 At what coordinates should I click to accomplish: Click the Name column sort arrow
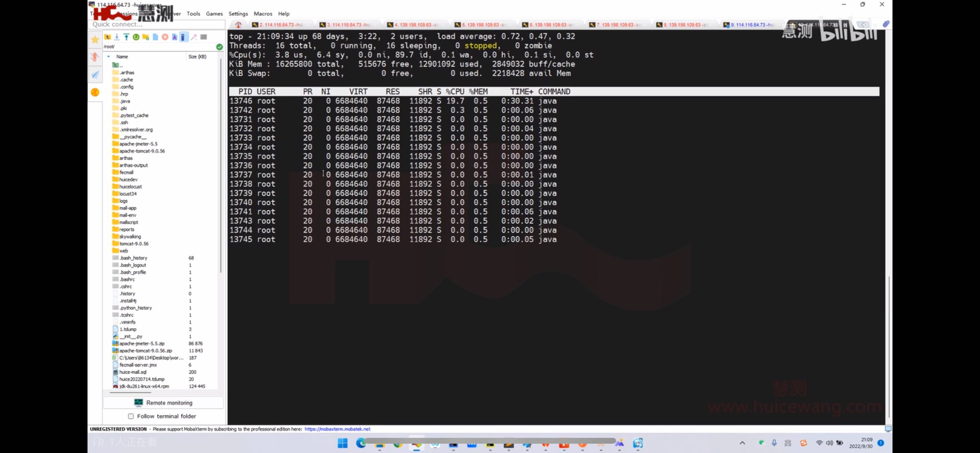[109, 57]
